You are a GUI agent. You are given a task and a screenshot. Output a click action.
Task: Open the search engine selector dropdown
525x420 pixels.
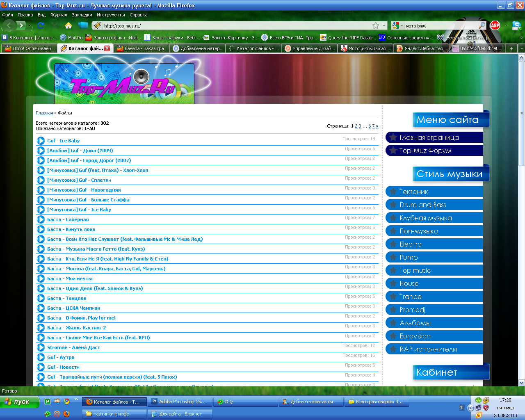point(402,25)
